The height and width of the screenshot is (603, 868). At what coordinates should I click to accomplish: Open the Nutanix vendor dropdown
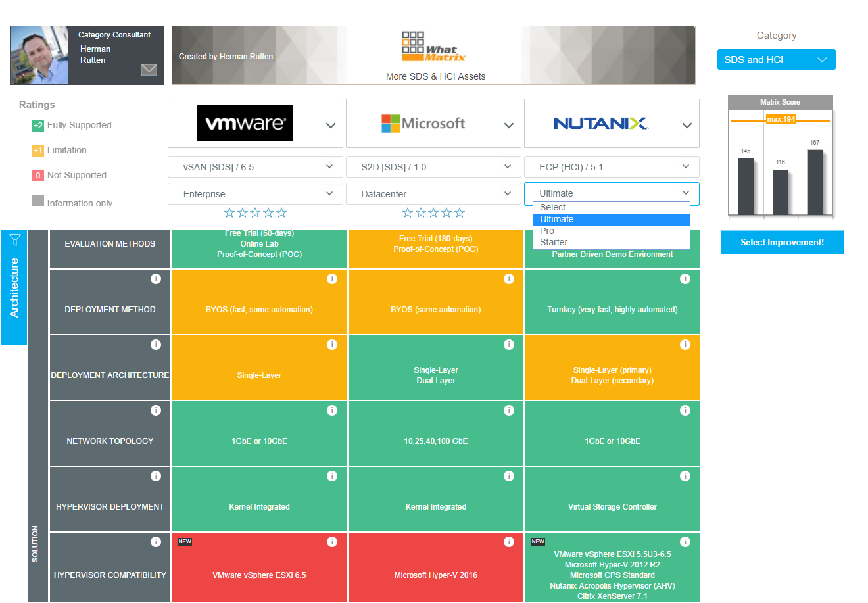(612, 124)
